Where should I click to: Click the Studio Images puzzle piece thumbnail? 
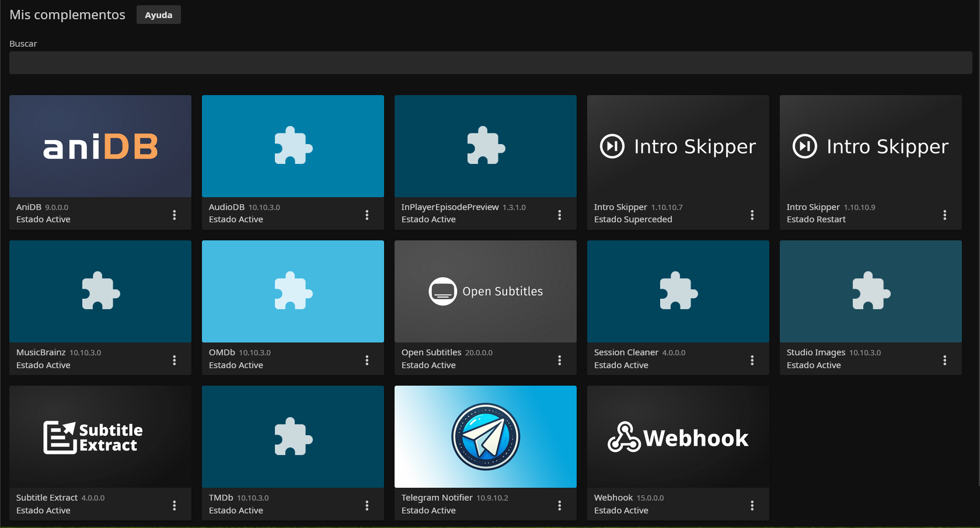click(x=870, y=291)
